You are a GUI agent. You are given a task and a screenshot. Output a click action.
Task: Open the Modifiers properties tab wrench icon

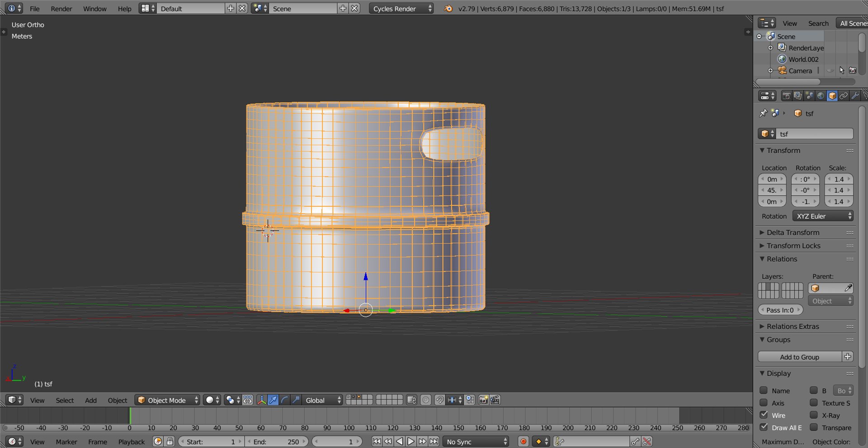tap(855, 96)
